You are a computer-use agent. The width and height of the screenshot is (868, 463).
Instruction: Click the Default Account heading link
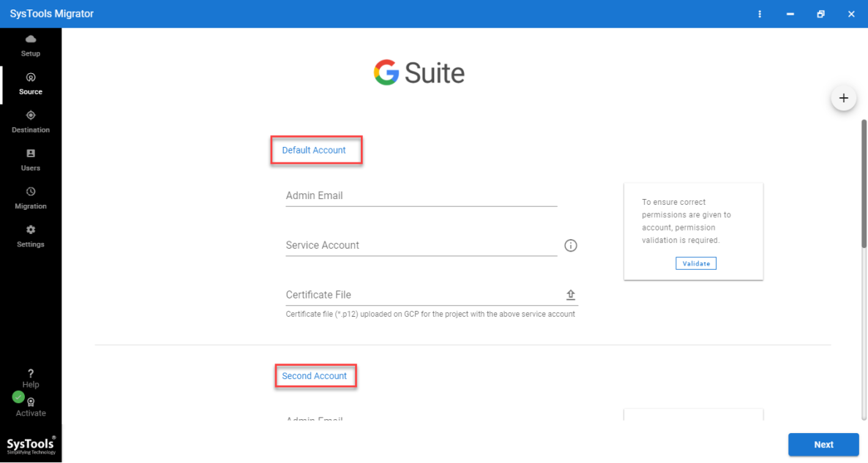pos(314,150)
